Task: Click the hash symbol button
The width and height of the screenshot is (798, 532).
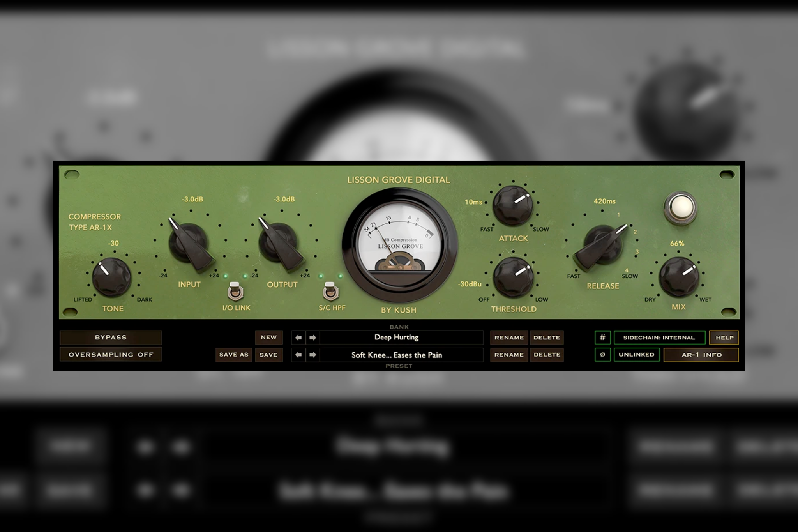Action: pos(602,338)
